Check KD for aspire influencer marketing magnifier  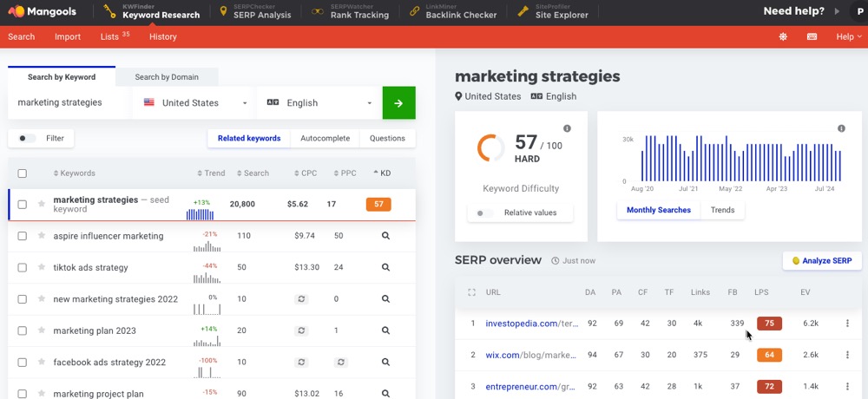386,236
